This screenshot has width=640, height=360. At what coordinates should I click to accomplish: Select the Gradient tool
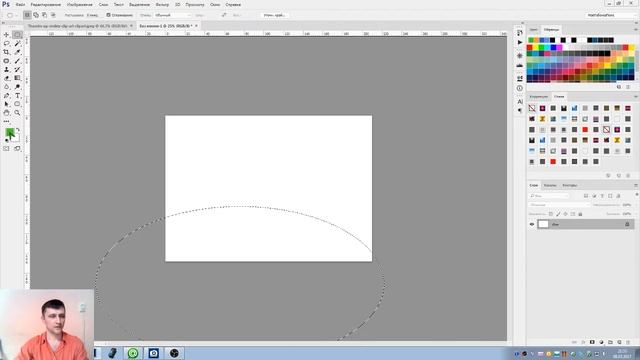[x=17, y=78]
